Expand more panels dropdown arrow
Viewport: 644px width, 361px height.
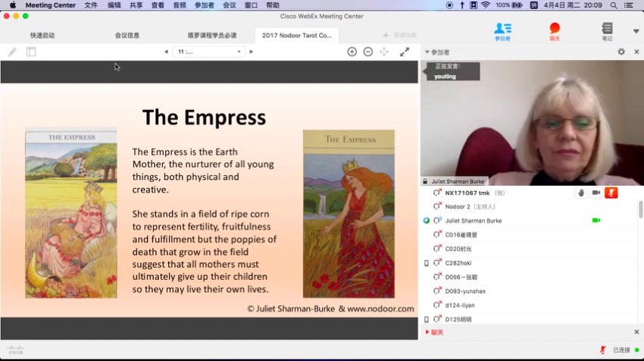[x=636, y=31]
